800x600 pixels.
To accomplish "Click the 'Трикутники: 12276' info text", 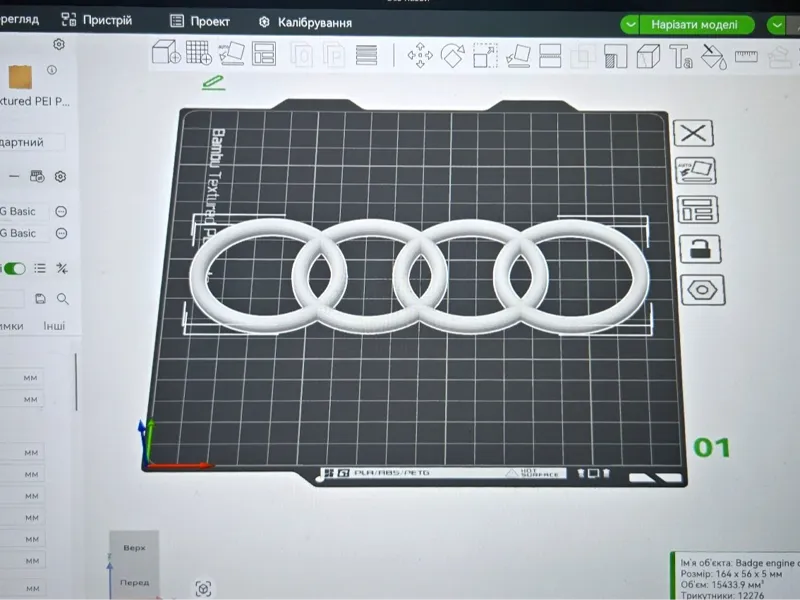I will click(x=722, y=595).
